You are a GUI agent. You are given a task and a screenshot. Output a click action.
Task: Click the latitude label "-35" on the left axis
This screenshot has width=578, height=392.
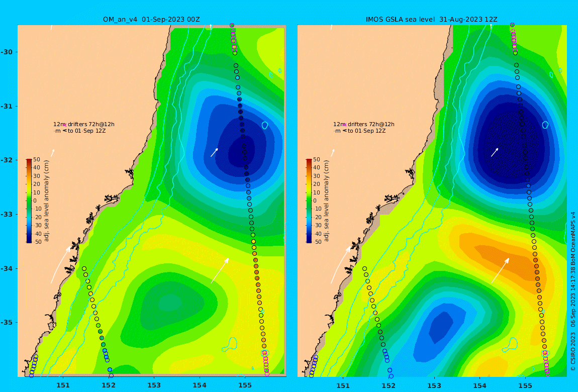pos(7,322)
